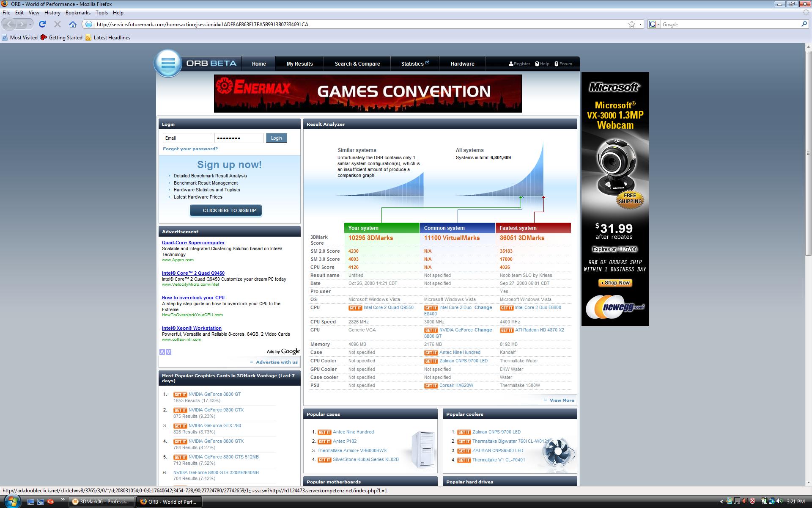
Task: Click the volume icon in system tray
Action: point(779,501)
